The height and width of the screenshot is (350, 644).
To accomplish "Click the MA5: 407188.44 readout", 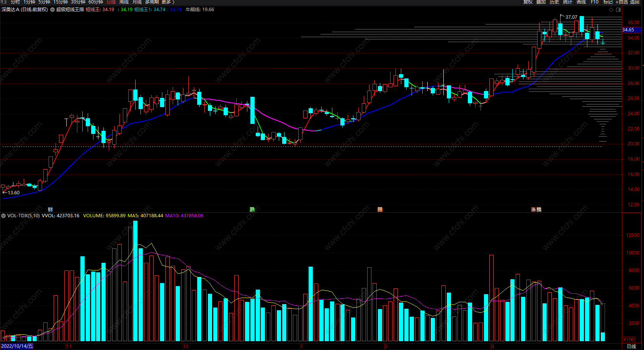I will click(x=145, y=216).
